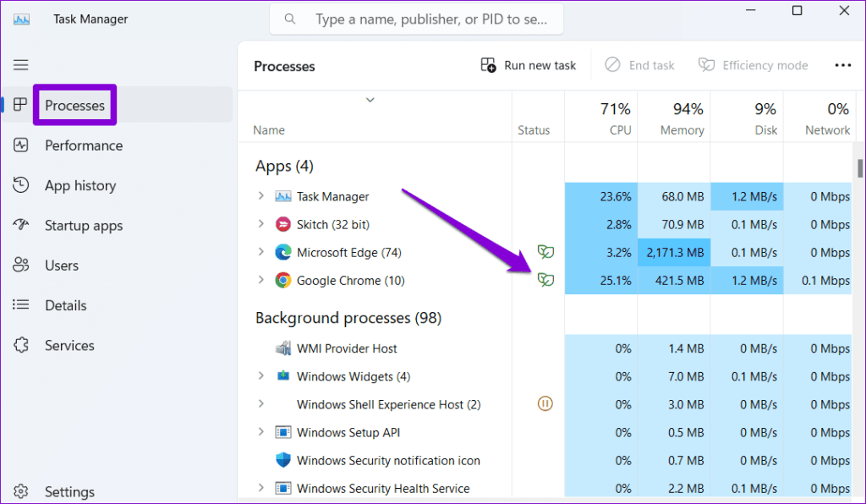Click the paused status icon on Windows Shell Experience Host

click(545, 404)
